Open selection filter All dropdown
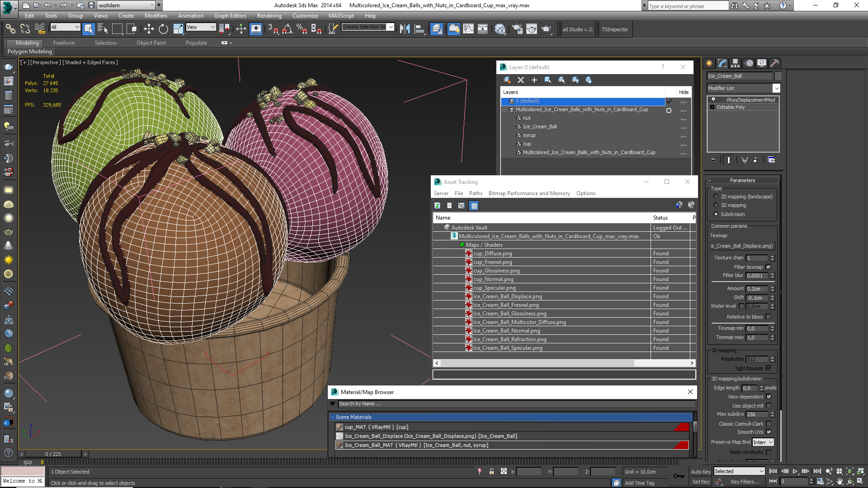868x488 pixels. (x=65, y=27)
